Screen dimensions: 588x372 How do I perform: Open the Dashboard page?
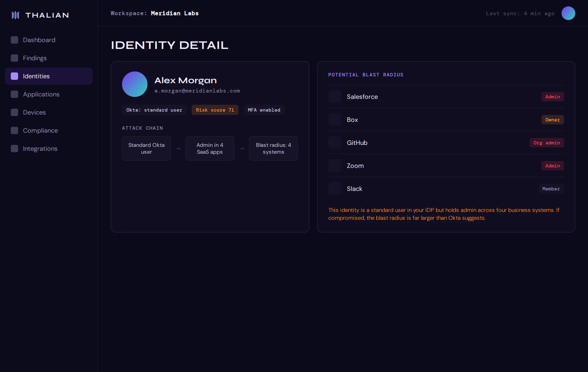(x=49, y=40)
